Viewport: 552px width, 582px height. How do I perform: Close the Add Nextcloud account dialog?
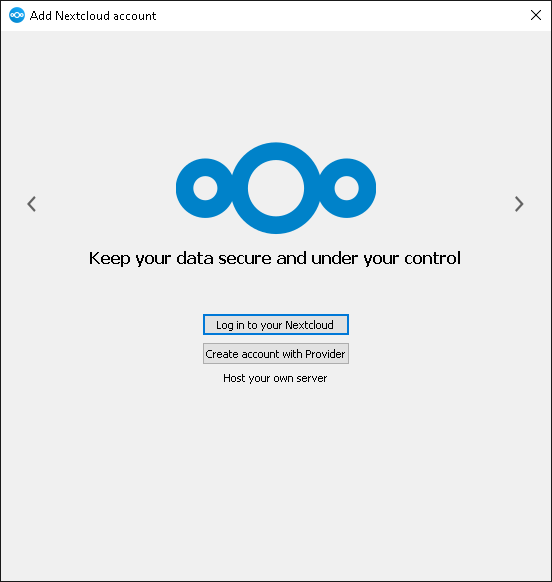click(x=536, y=15)
